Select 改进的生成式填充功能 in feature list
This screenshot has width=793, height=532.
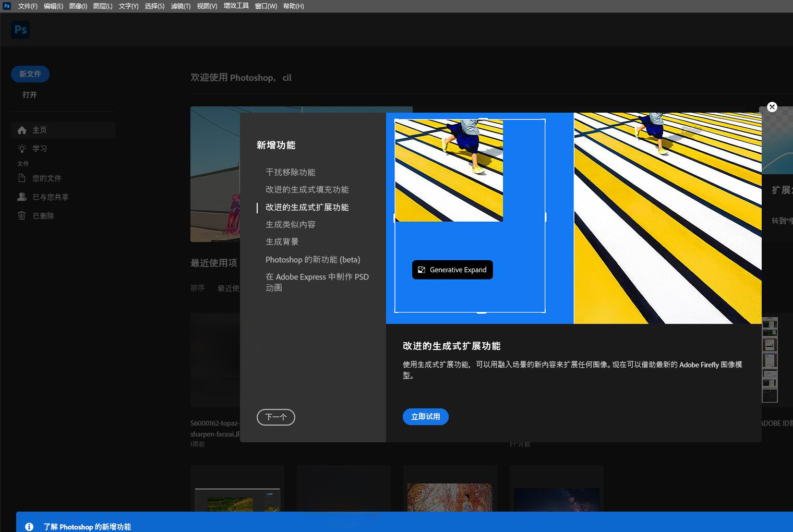tap(307, 190)
